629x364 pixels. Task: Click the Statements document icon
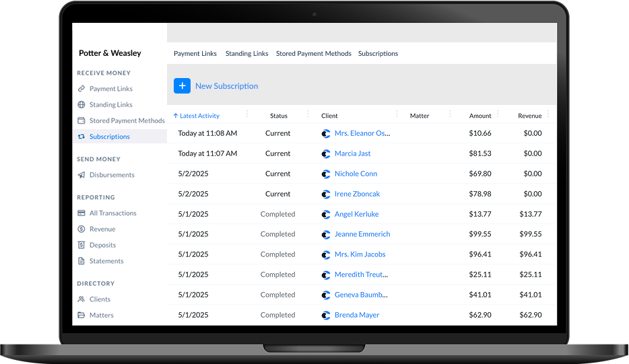click(x=81, y=261)
